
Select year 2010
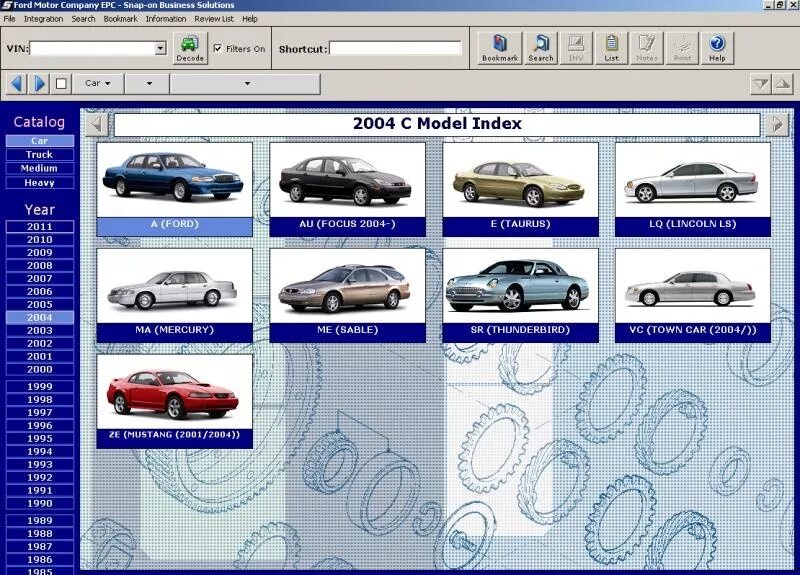point(40,239)
